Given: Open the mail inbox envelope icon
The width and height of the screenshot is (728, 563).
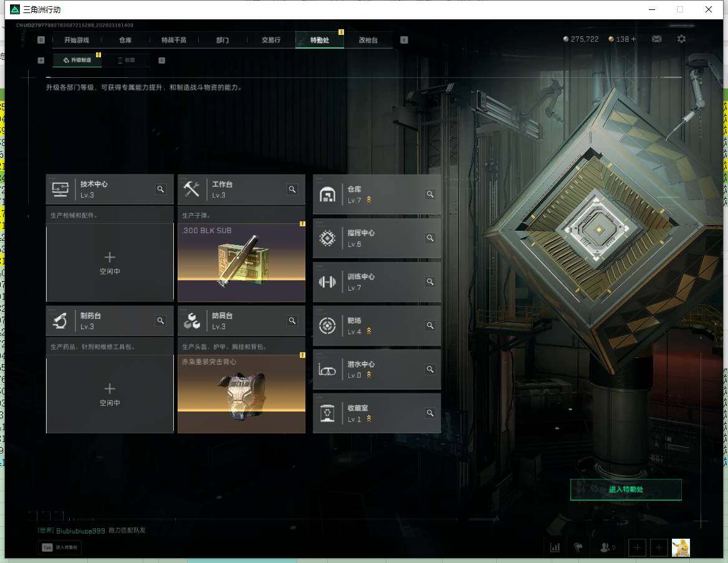Looking at the screenshot, I should click(656, 39).
